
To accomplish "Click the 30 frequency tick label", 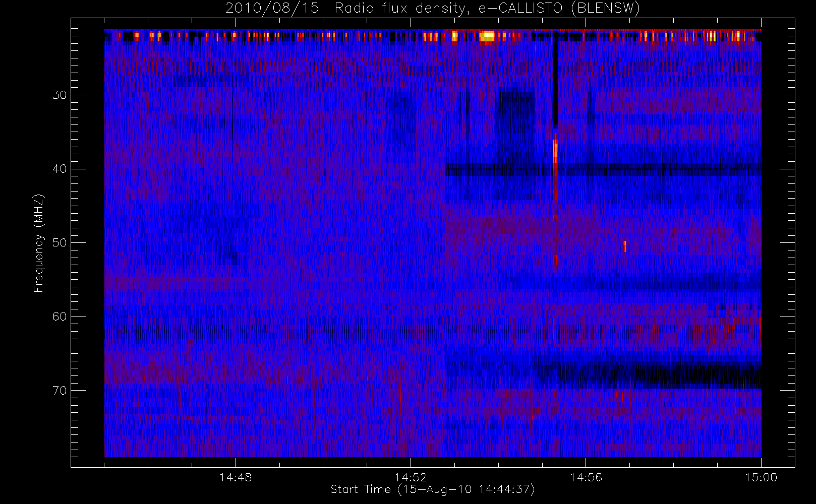I will pos(60,95).
